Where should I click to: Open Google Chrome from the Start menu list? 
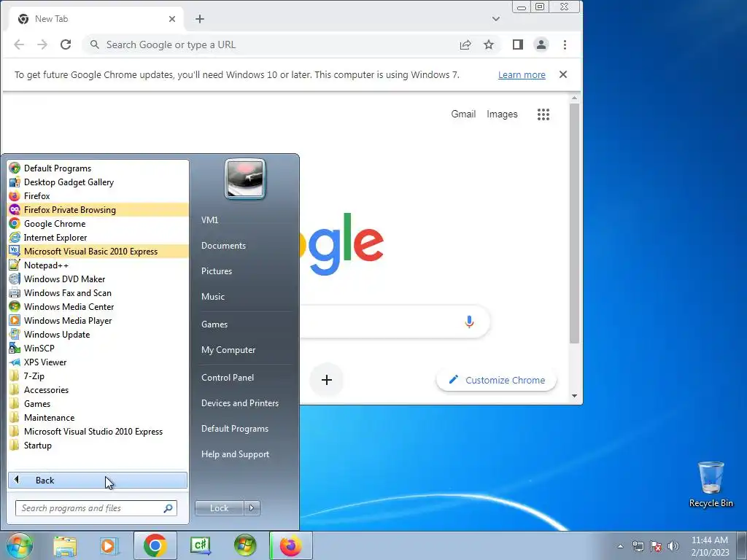98,223
